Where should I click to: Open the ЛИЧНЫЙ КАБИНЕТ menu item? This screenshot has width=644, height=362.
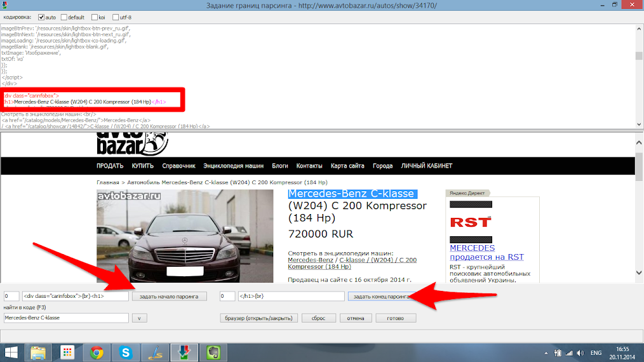point(426,166)
